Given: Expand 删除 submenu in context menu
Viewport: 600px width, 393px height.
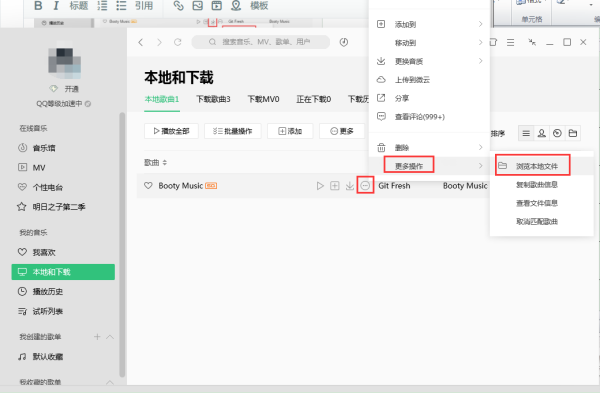Looking at the screenshot, I should coord(429,148).
